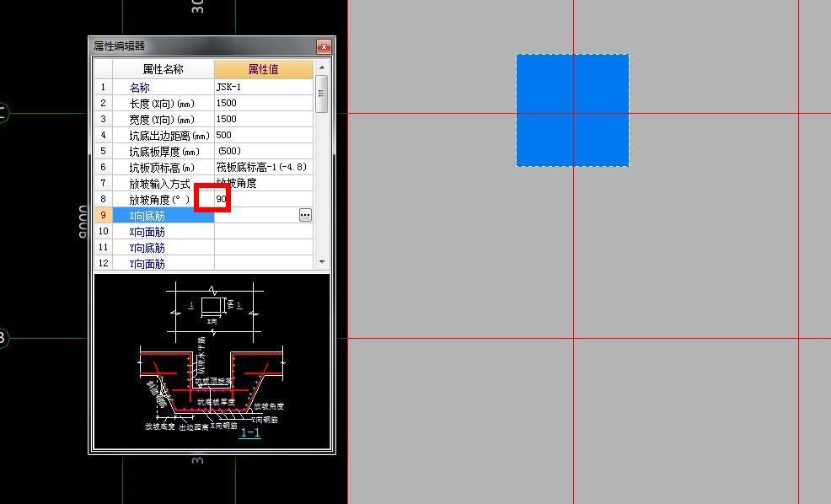Click row number 1 in the property table
The width and height of the screenshot is (831, 504).
[x=104, y=87]
